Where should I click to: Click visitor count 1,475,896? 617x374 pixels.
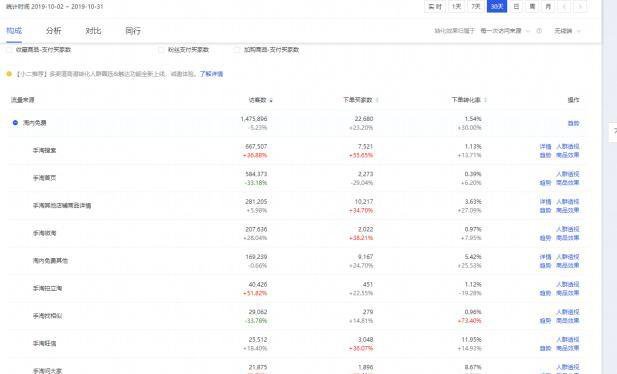254,119
